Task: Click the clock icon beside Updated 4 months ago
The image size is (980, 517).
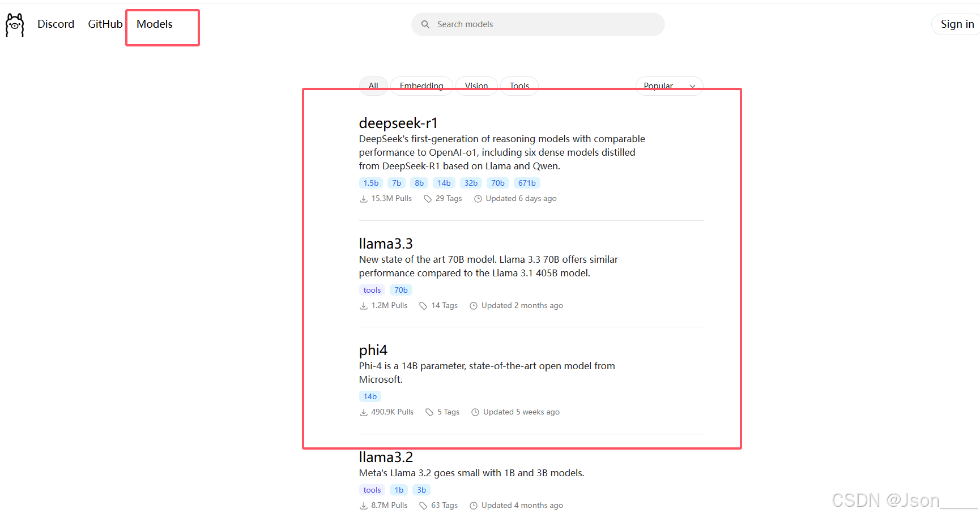Action: click(x=474, y=506)
